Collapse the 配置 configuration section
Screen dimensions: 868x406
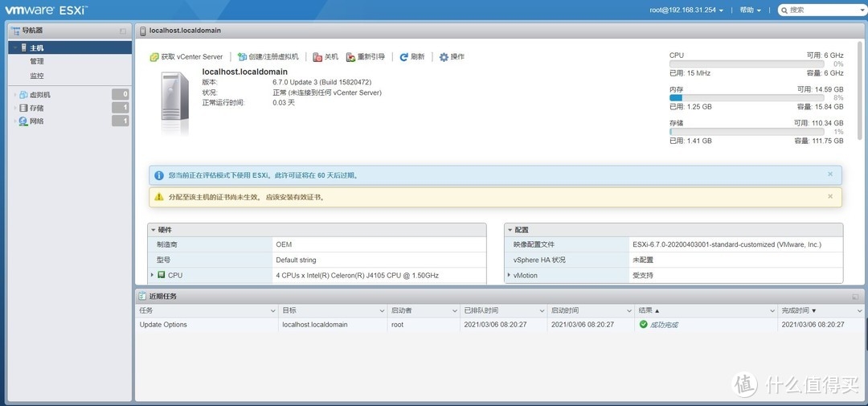(x=510, y=230)
